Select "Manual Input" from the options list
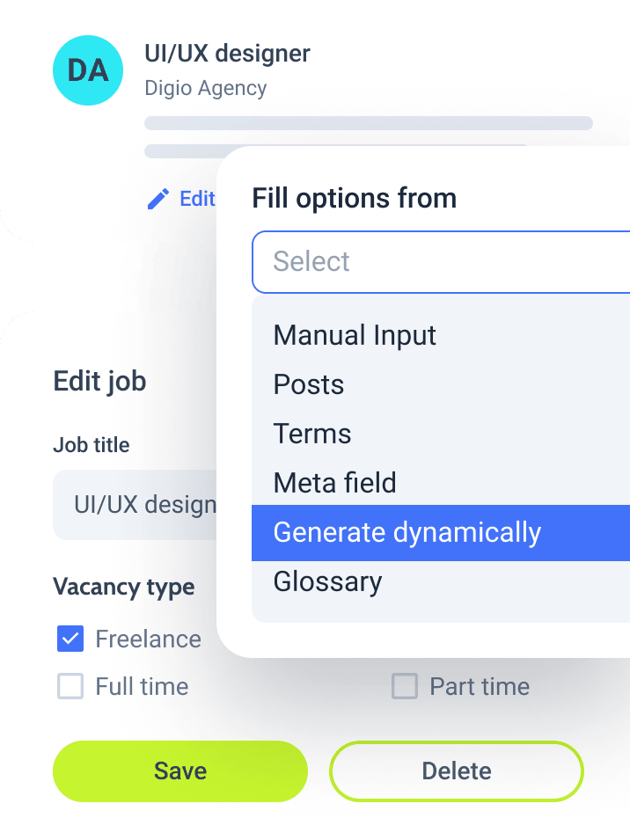630x840 pixels. coord(355,336)
